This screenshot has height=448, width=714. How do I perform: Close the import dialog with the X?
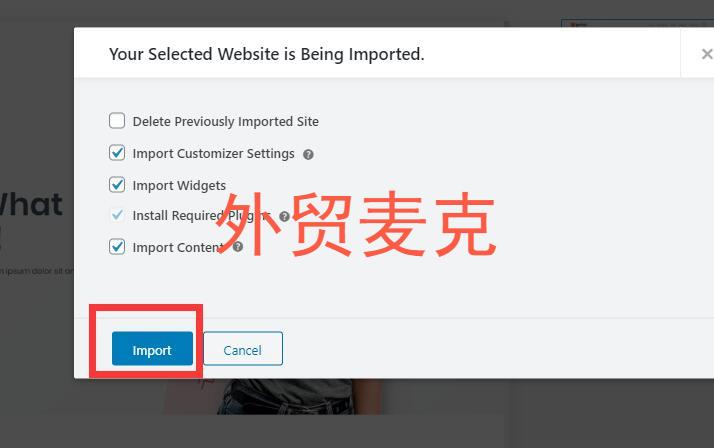(706, 54)
